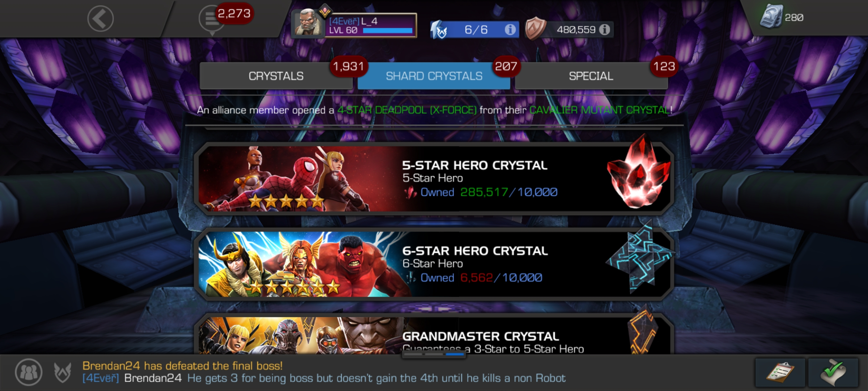Open the 6-Star Hero Crystal entry
This screenshot has height=391, width=868.
(x=434, y=264)
